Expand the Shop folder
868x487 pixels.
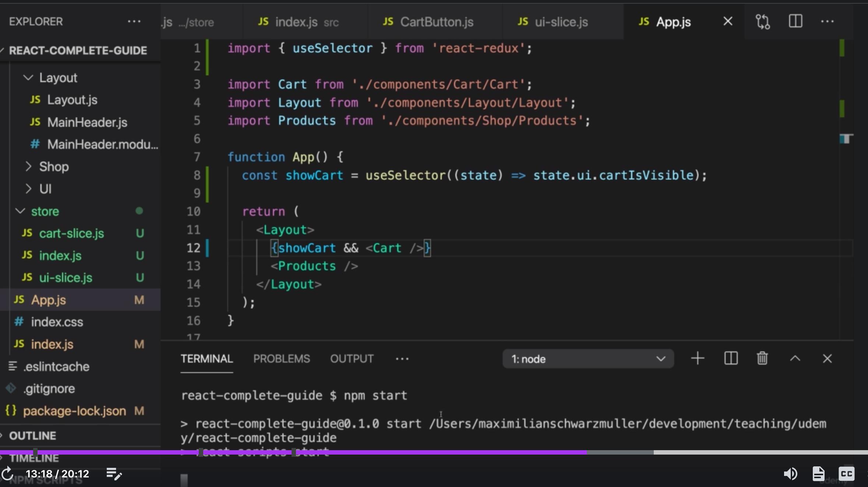pyautogui.click(x=54, y=167)
